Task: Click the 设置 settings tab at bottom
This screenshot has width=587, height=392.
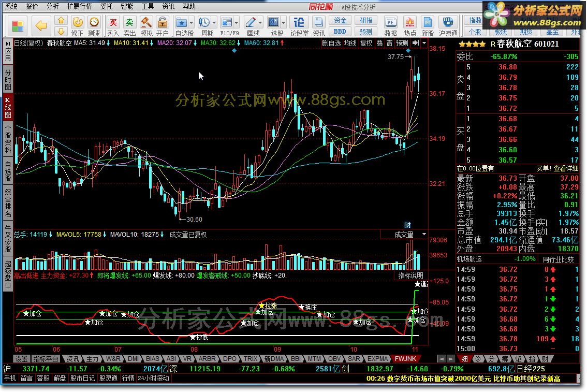Action: [21, 359]
